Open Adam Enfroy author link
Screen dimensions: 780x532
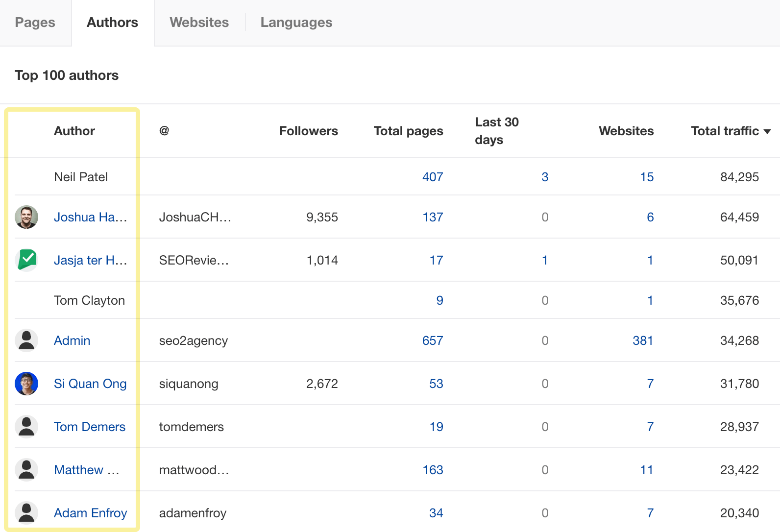91,513
